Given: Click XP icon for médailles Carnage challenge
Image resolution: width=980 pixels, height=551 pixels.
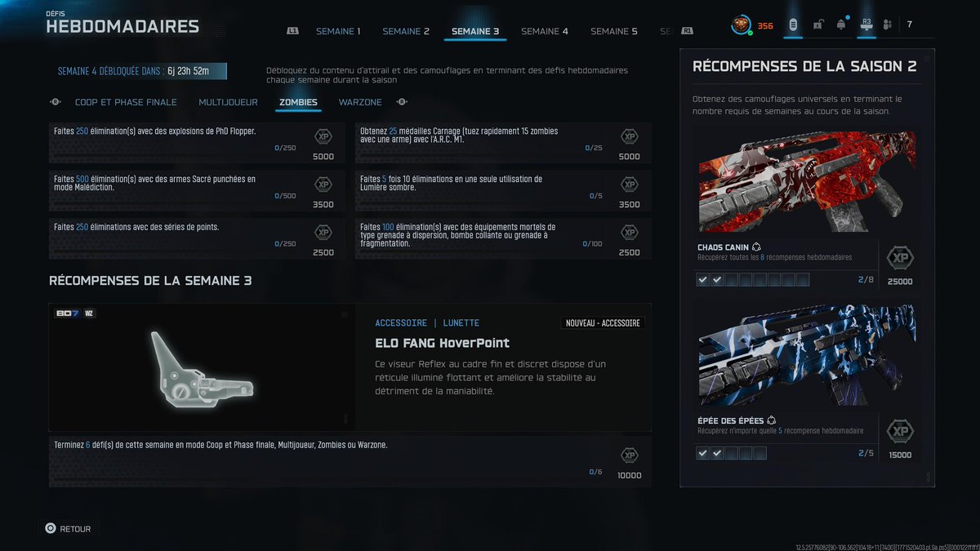Looking at the screenshot, I should click(x=630, y=137).
